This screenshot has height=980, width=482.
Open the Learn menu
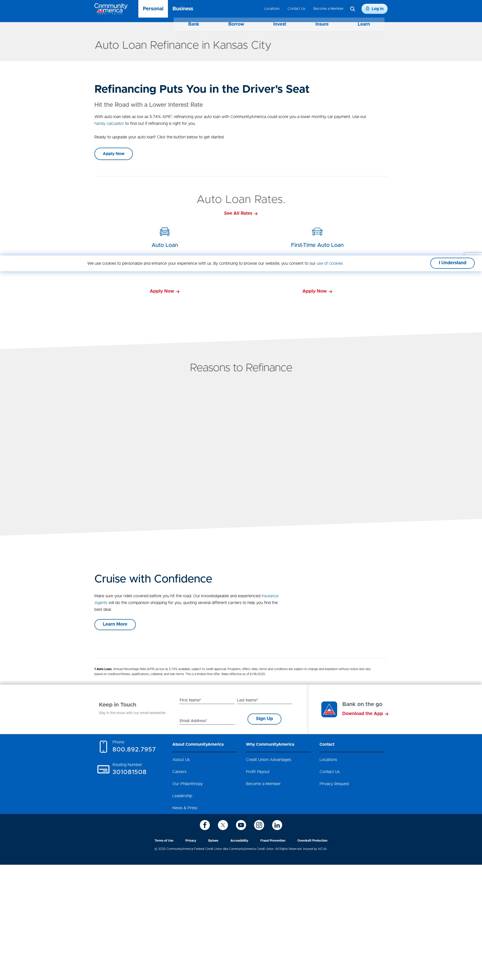(364, 24)
